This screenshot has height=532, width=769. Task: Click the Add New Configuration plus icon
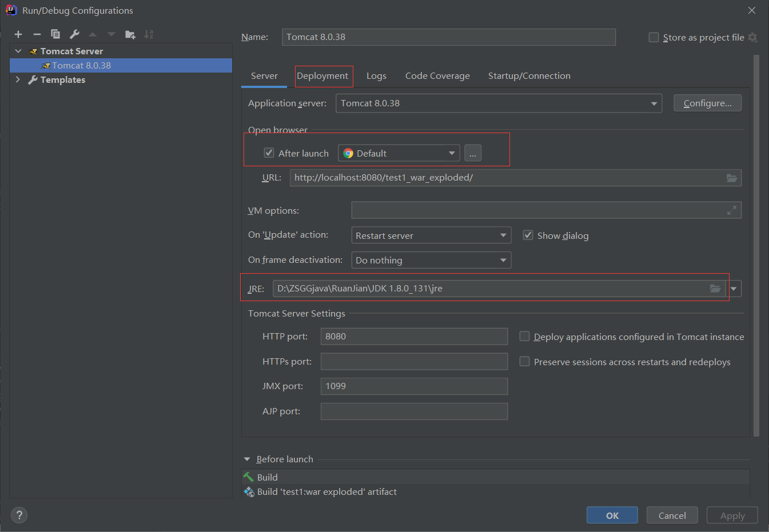(x=18, y=34)
